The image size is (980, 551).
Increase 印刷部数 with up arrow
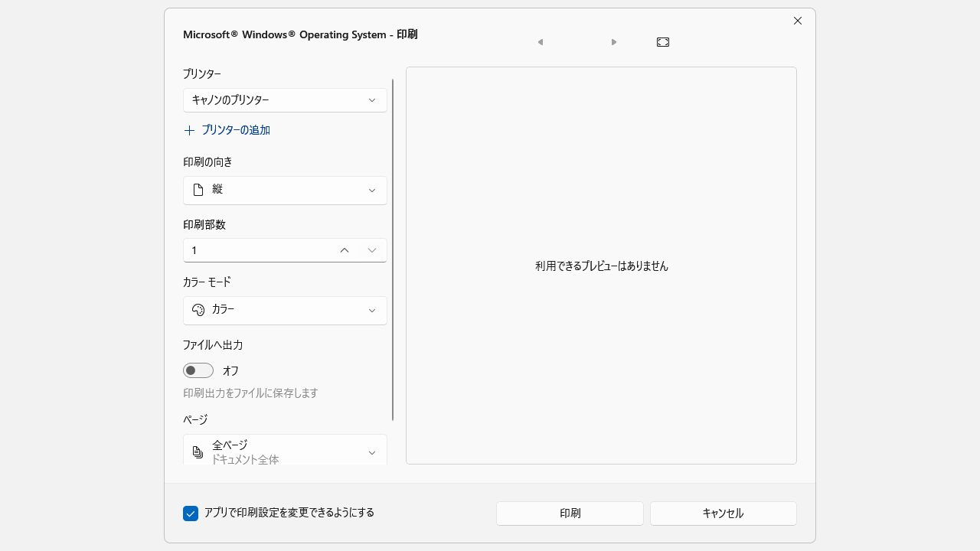click(x=345, y=250)
